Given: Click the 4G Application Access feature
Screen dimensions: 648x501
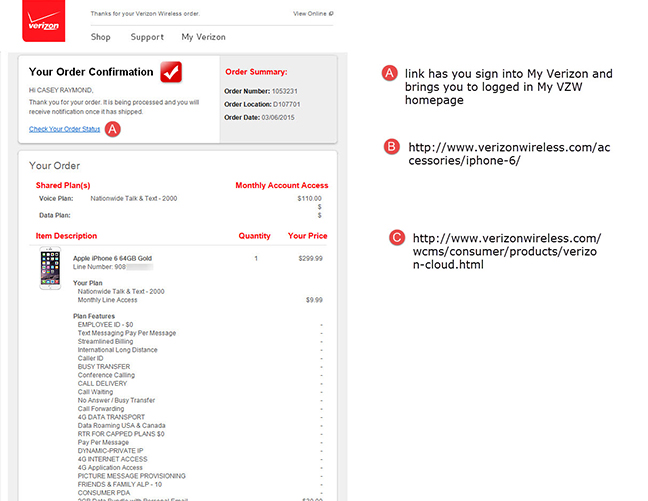Looking at the screenshot, I should pyautogui.click(x=110, y=468).
